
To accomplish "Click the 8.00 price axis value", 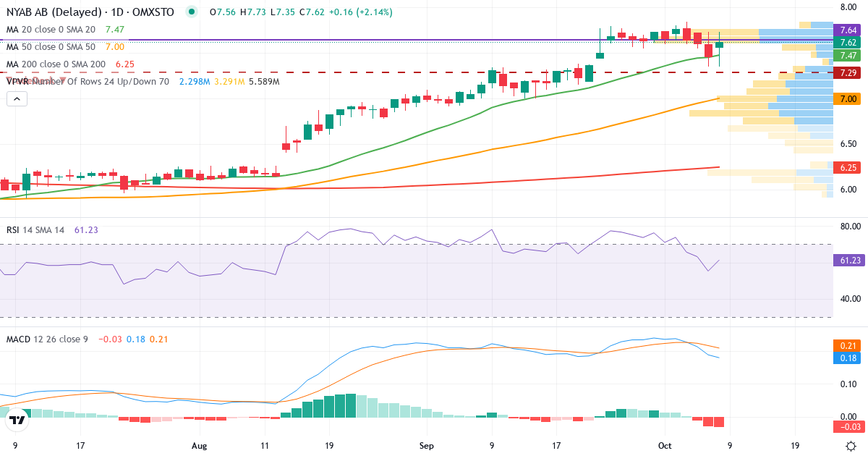I will (x=848, y=8).
